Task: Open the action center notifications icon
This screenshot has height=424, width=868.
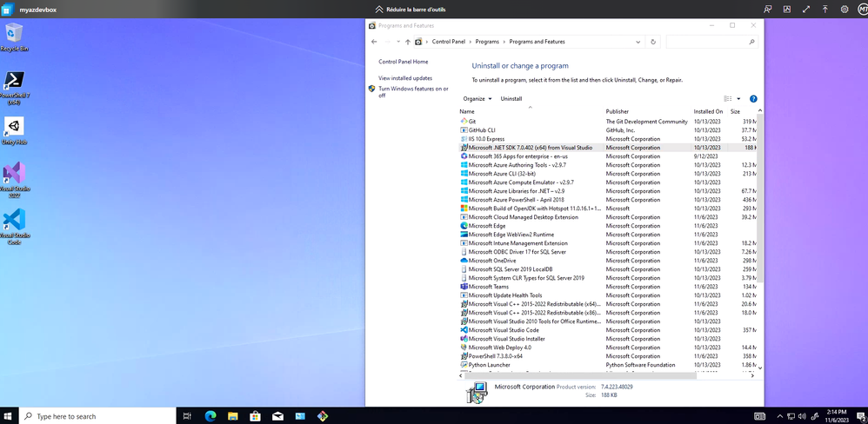Action: 860,415
